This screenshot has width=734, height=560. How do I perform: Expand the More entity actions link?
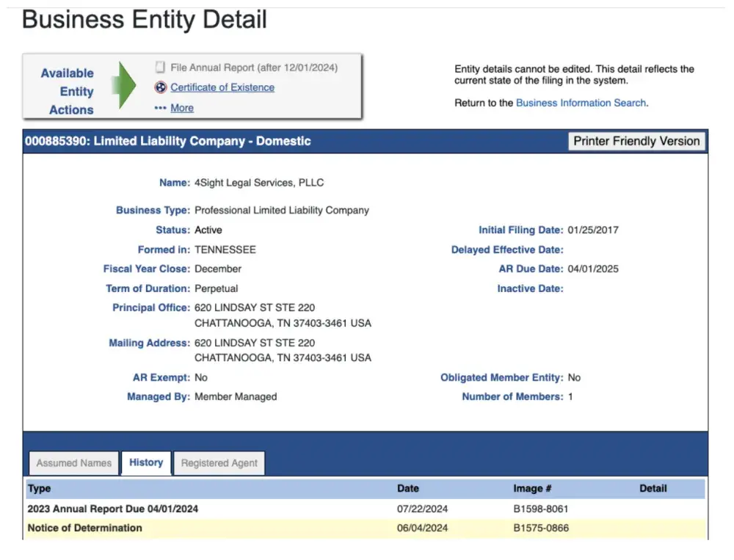182,108
